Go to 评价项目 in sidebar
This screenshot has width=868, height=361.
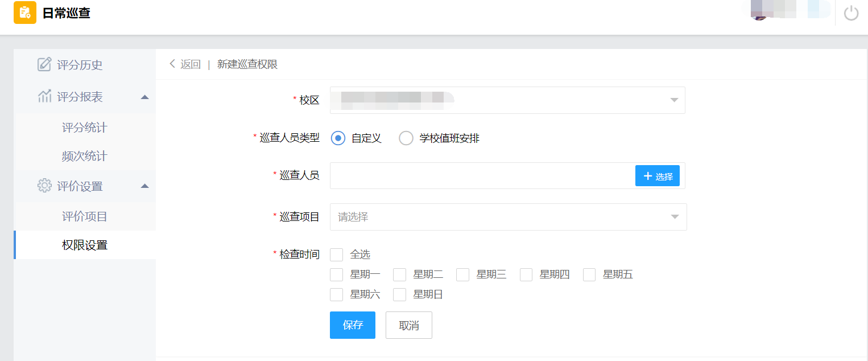pos(84,216)
